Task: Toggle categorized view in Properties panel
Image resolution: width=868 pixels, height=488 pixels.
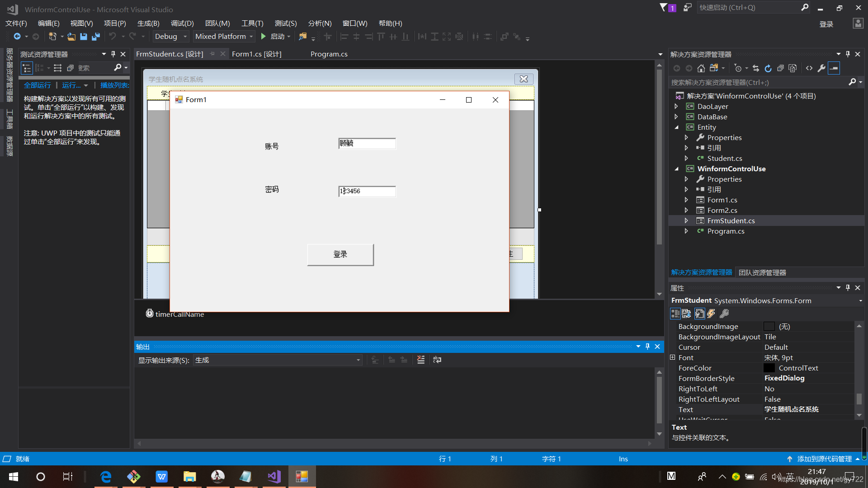Action: 675,314
